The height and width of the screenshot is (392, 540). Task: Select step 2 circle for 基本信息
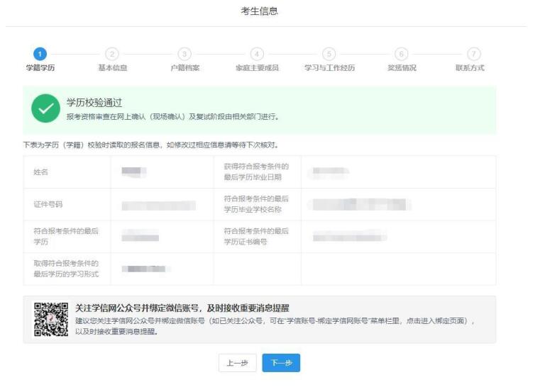(112, 54)
